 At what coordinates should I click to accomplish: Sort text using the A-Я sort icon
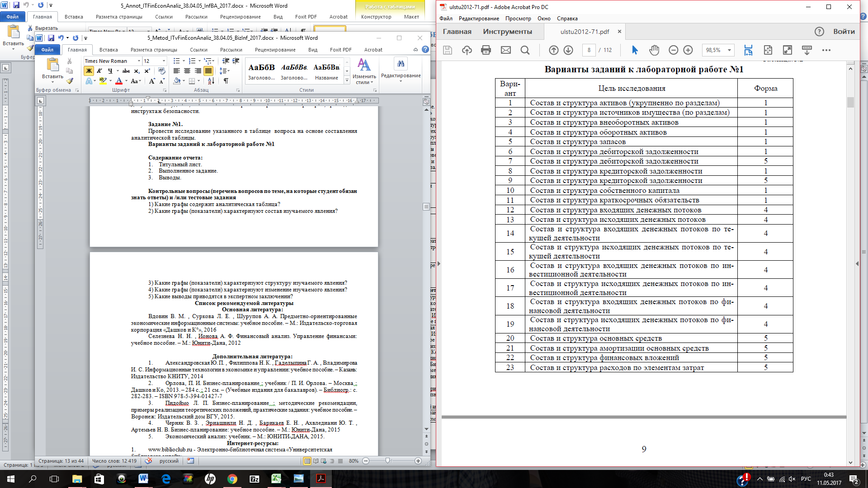click(211, 81)
